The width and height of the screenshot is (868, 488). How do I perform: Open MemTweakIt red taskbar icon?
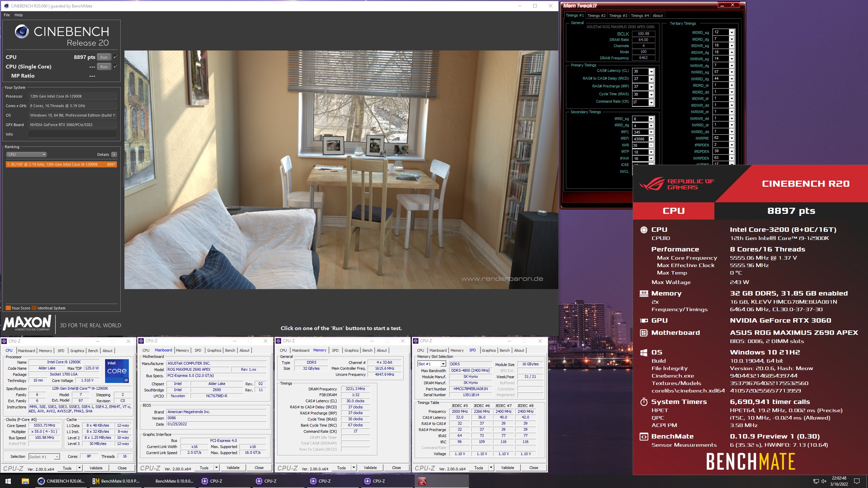tap(422, 481)
